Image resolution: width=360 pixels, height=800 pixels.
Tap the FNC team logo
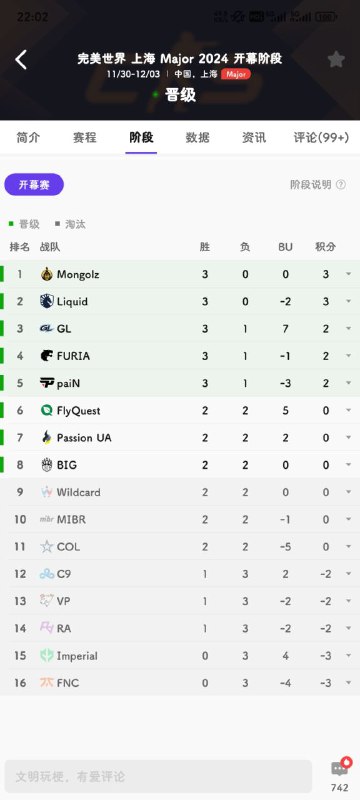click(x=47, y=683)
